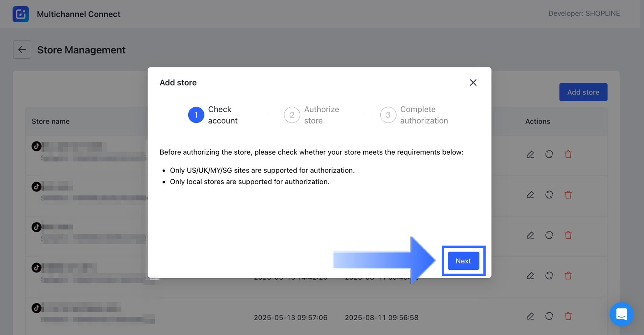Click the "Developer: SHOPLINE" text
Screen dimensions: 644x335
tap(584, 13)
